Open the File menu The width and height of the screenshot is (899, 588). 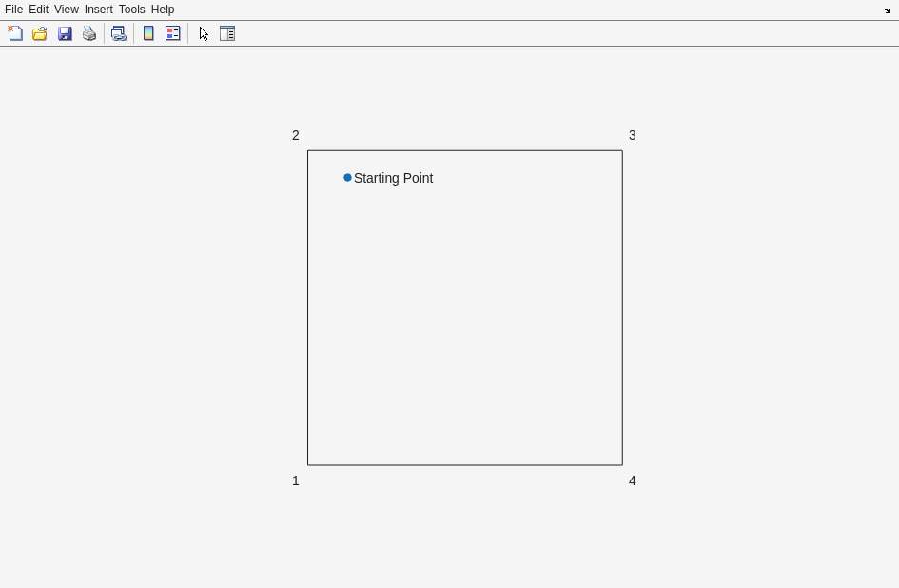13,10
